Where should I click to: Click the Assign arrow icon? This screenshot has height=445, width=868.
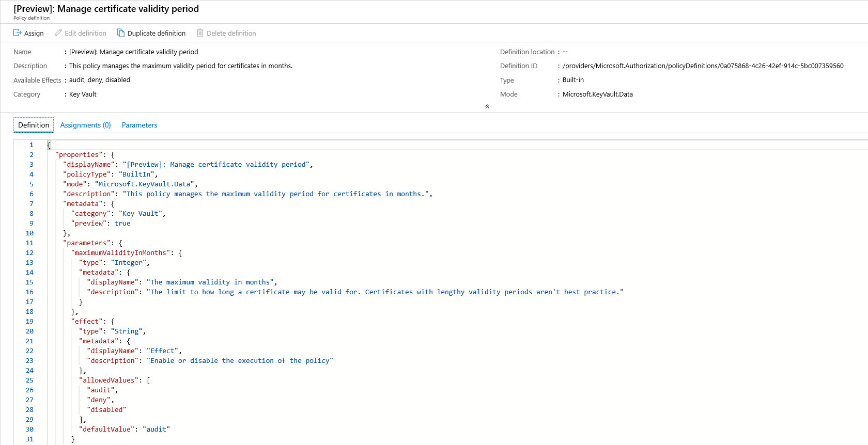pos(17,33)
